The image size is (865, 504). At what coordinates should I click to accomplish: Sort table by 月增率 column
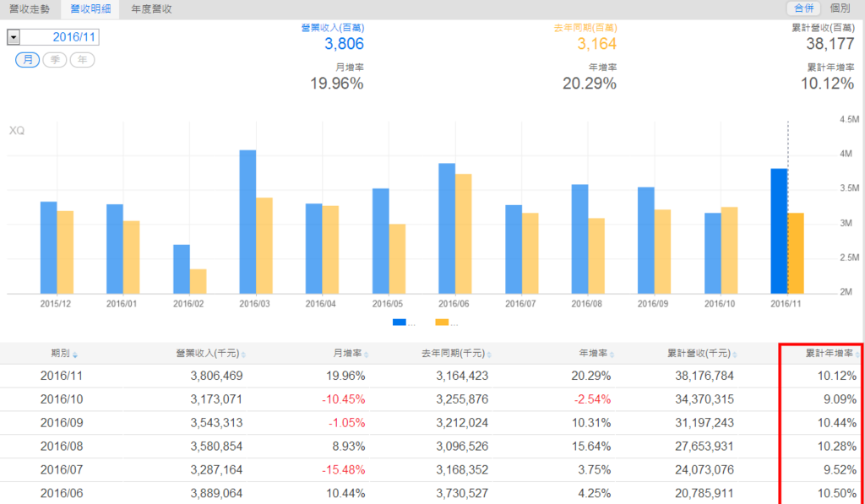[x=351, y=354]
